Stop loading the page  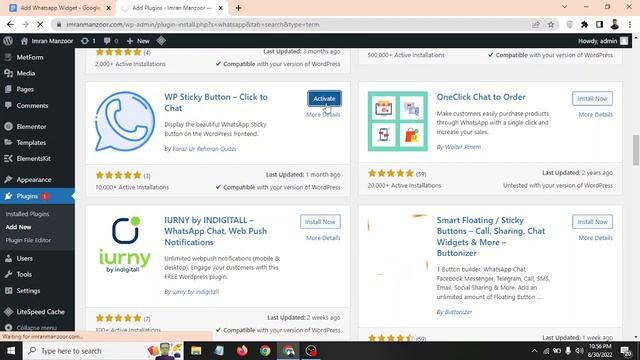click(x=40, y=24)
